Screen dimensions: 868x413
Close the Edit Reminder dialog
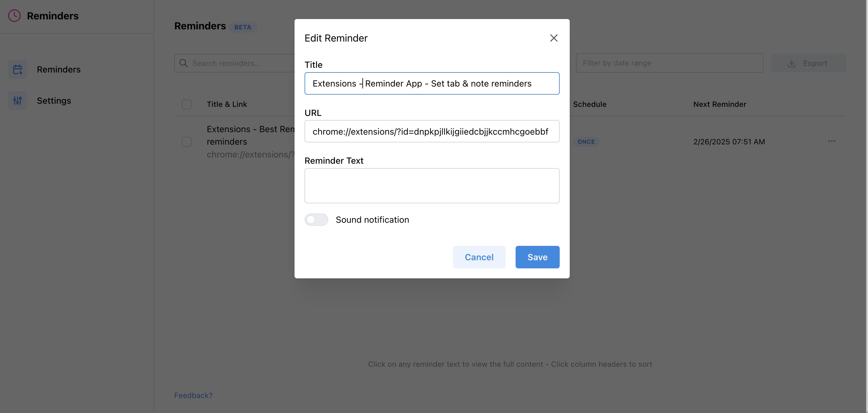click(554, 38)
